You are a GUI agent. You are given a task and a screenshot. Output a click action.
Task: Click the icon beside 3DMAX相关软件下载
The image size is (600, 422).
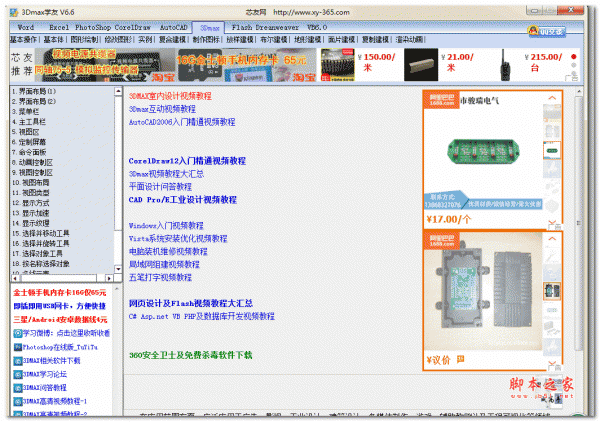17,359
